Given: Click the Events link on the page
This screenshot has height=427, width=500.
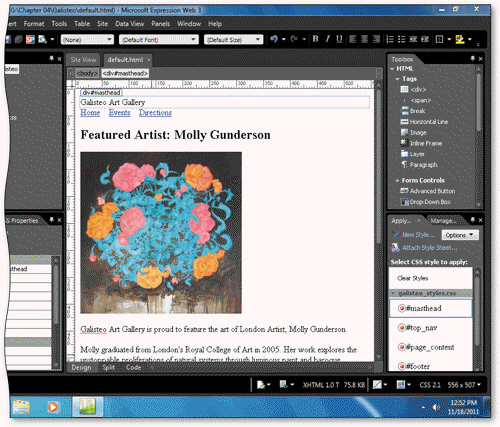Looking at the screenshot, I should [119, 113].
